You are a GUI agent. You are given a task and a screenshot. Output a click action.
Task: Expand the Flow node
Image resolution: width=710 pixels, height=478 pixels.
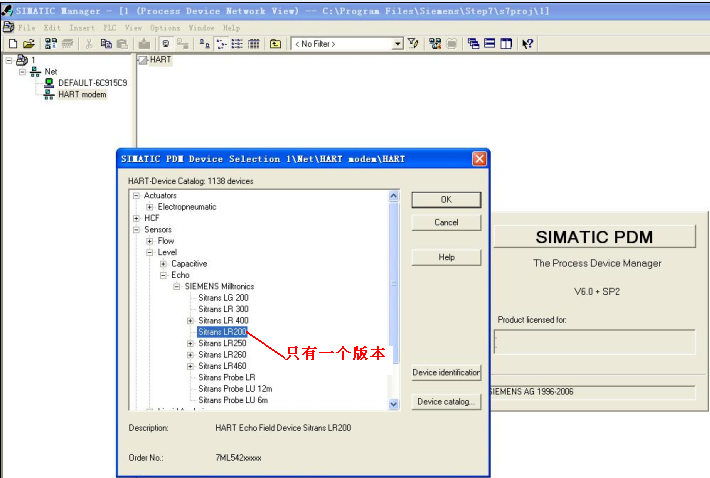150,241
